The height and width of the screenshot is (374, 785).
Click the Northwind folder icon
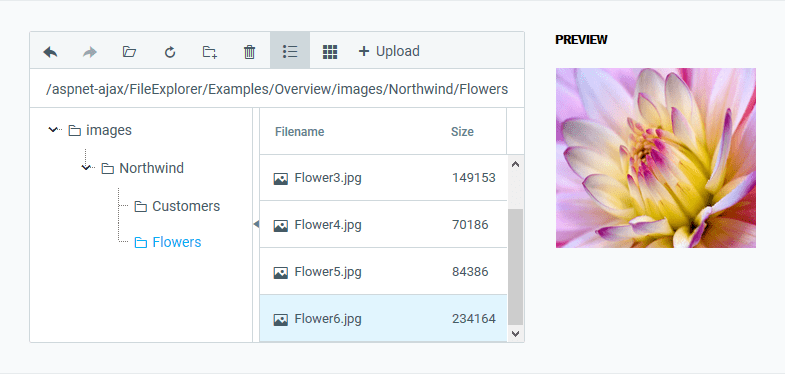pos(108,168)
